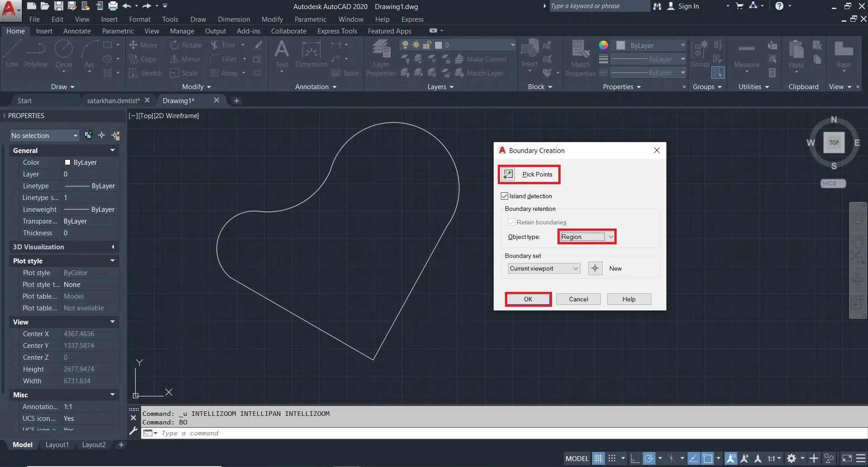Open the Object type Region dropdown

tap(610, 237)
